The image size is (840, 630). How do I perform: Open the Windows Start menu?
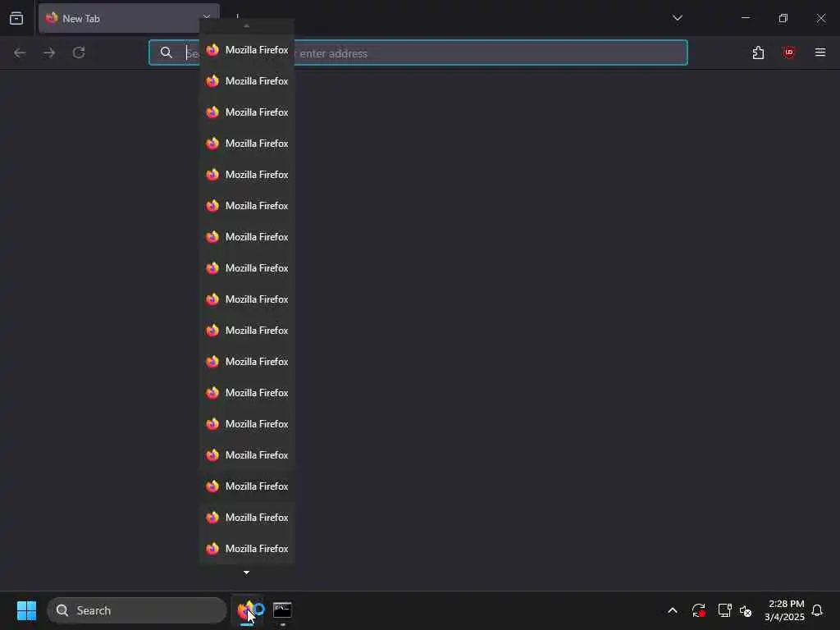coord(26,610)
